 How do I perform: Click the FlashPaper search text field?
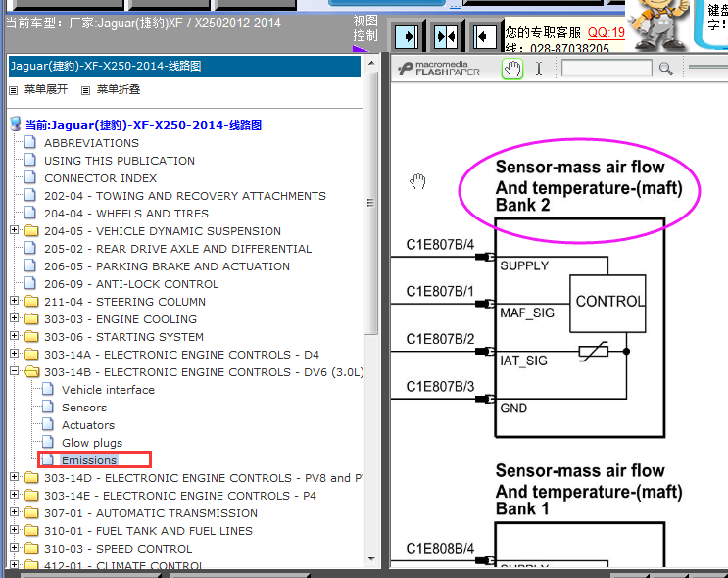[x=606, y=69]
